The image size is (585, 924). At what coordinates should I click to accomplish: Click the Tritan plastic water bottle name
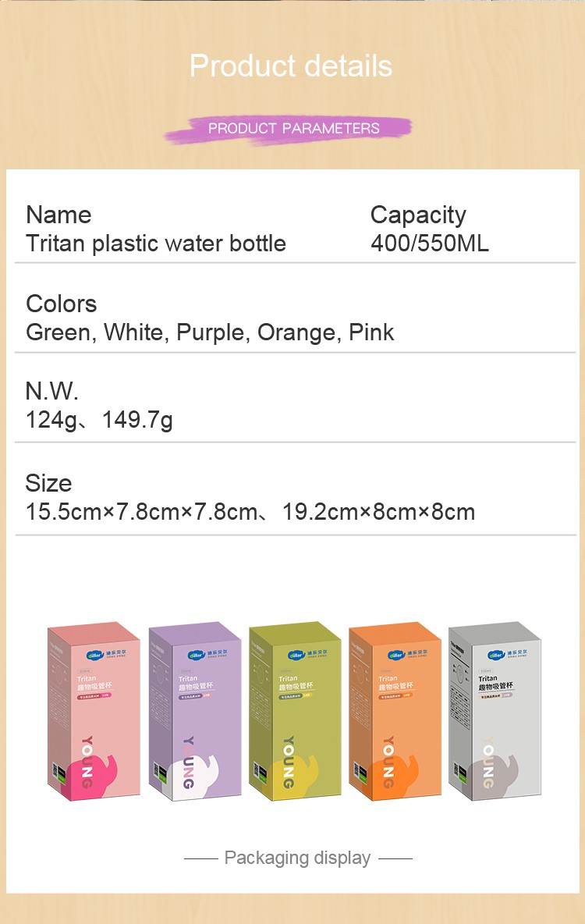tap(156, 243)
